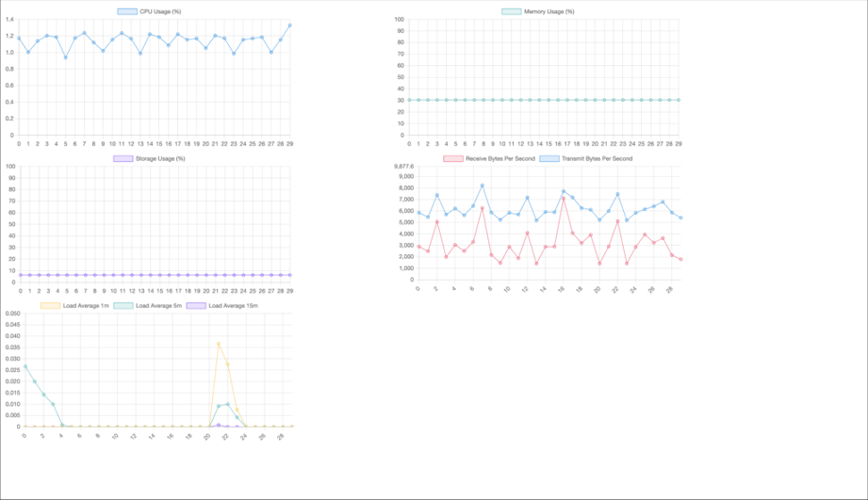Screen dimensions: 868x500
Task: Click the lowest CPU Usage point at index 5
Action: (65, 57)
